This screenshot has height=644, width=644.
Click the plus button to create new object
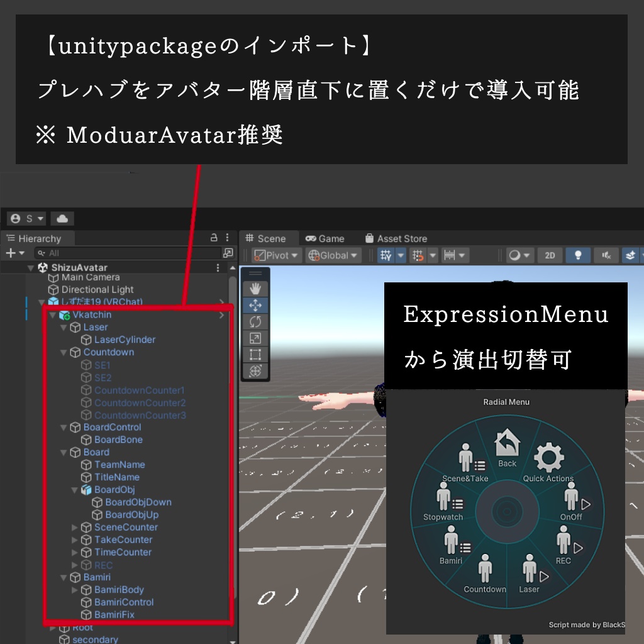11,252
